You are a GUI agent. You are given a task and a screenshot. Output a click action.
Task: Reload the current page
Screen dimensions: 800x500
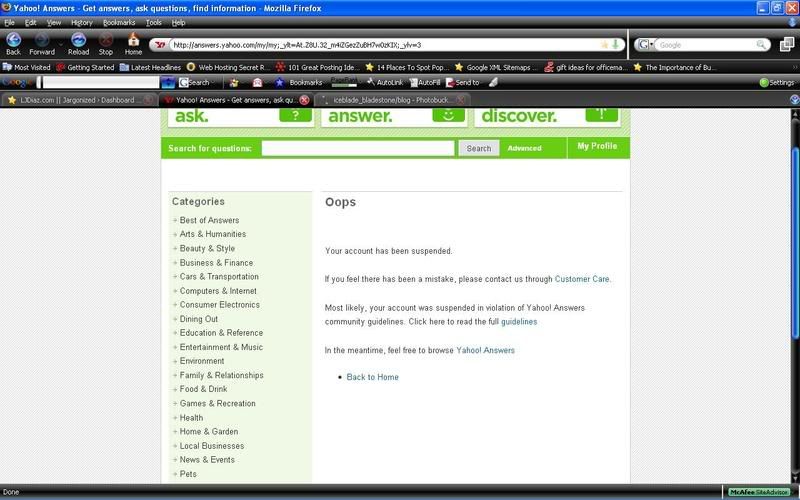(78, 43)
